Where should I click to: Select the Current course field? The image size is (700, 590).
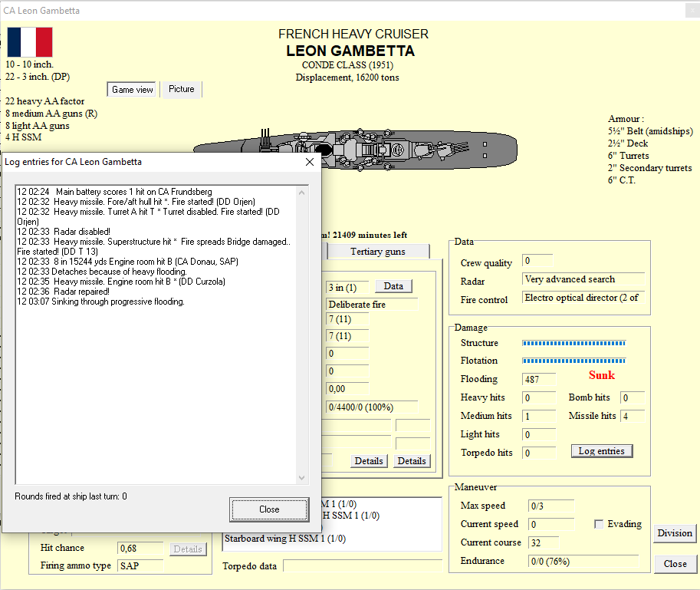[544, 542]
